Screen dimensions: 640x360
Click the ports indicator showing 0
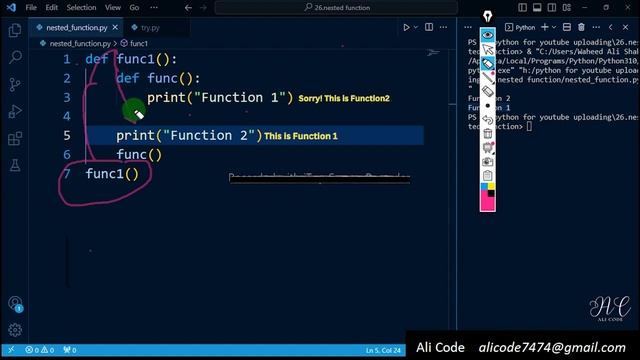pyautogui.click(x=70, y=350)
